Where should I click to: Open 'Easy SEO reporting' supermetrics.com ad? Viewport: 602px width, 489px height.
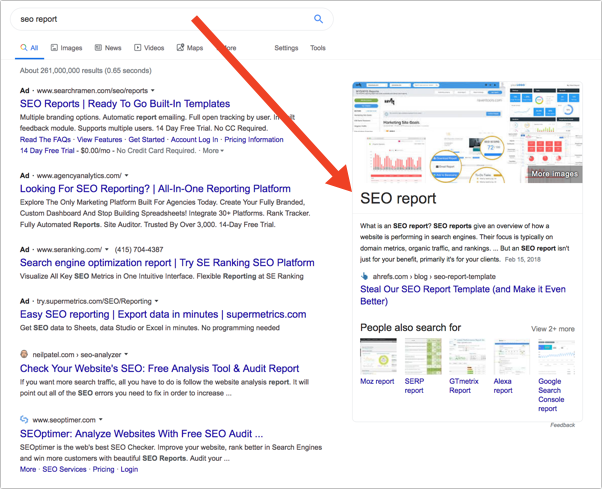point(163,314)
